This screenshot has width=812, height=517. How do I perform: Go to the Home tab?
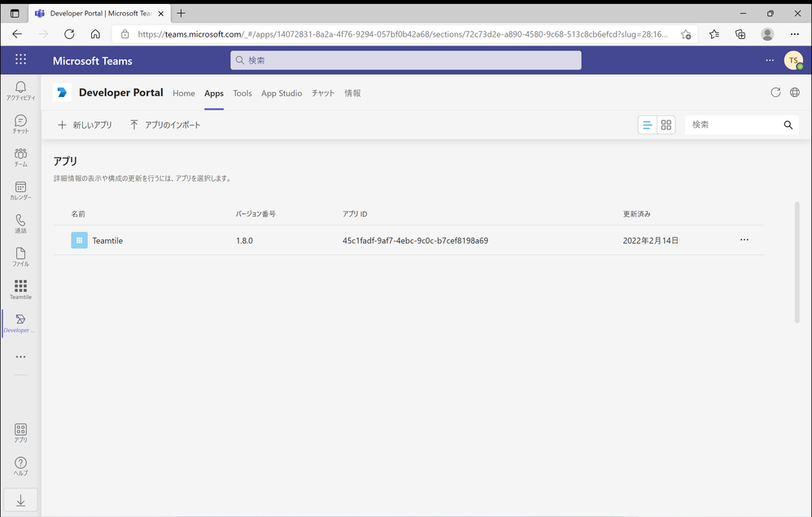tap(184, 94)
